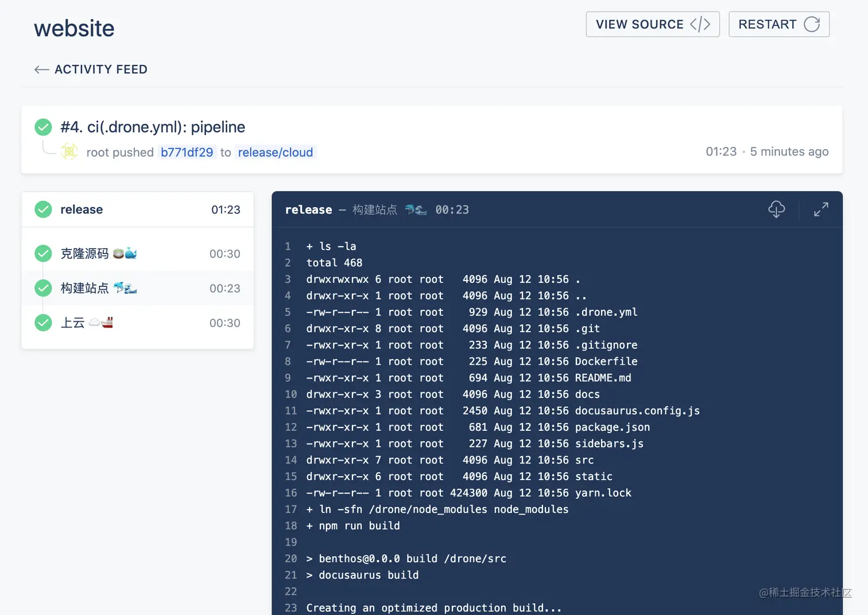Click log line ending in 'Dockerfile'
This screenshot has height=615, width=868.
[x=472, y=361]
